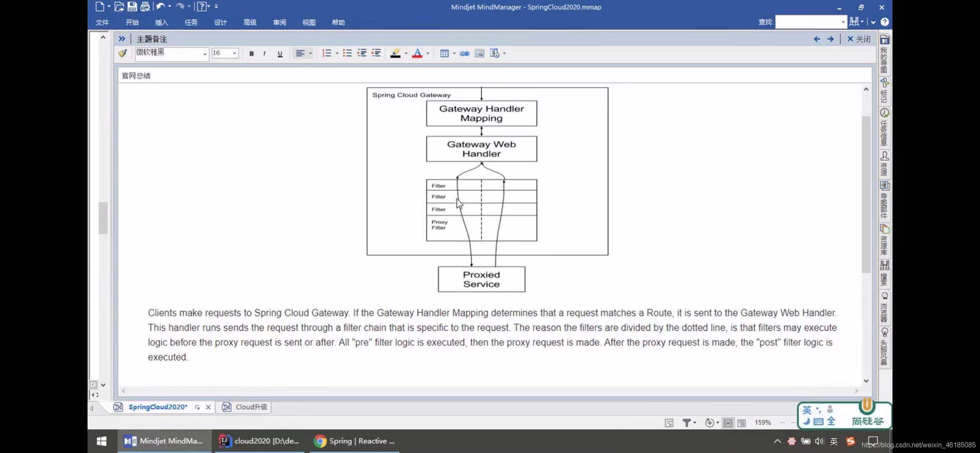This screenshot has height=453, width=980.
Task: Open find options binoculars icon
Action: [854, 22]
